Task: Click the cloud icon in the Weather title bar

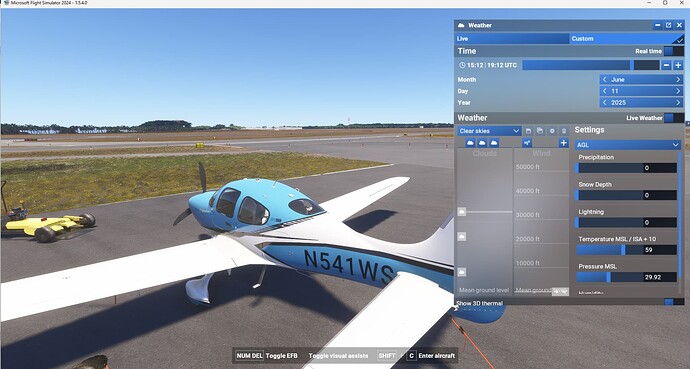Action: (x=461, y=26)
